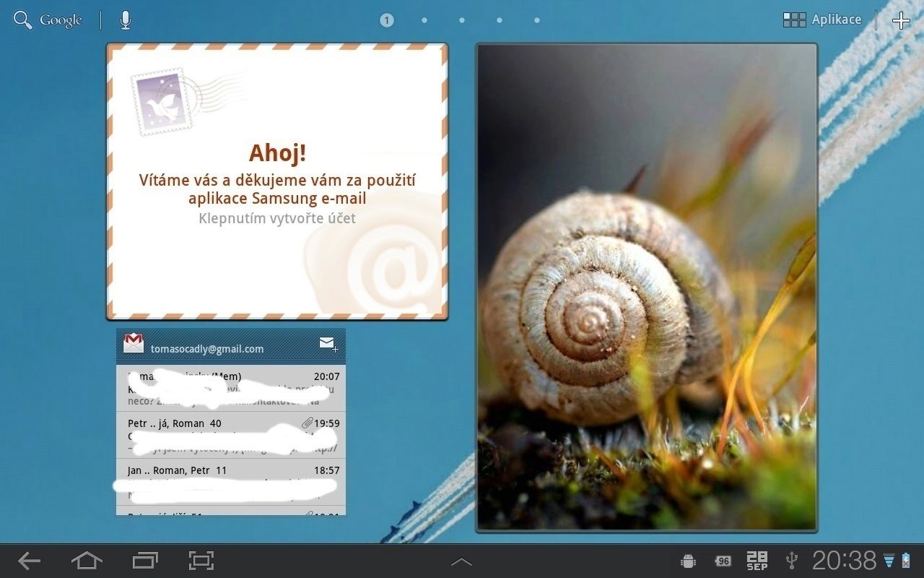924x578 pixels.
Task: Tap the Ahoj! greeting in the e-mail widget
Action: (x=277, y=153)
